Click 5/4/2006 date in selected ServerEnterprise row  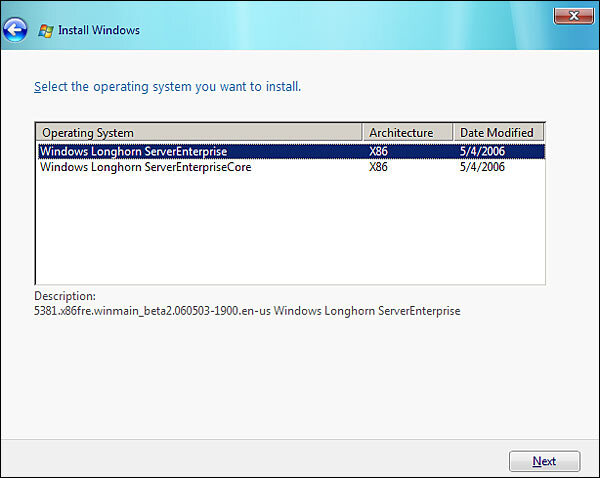tap(482, 152)
